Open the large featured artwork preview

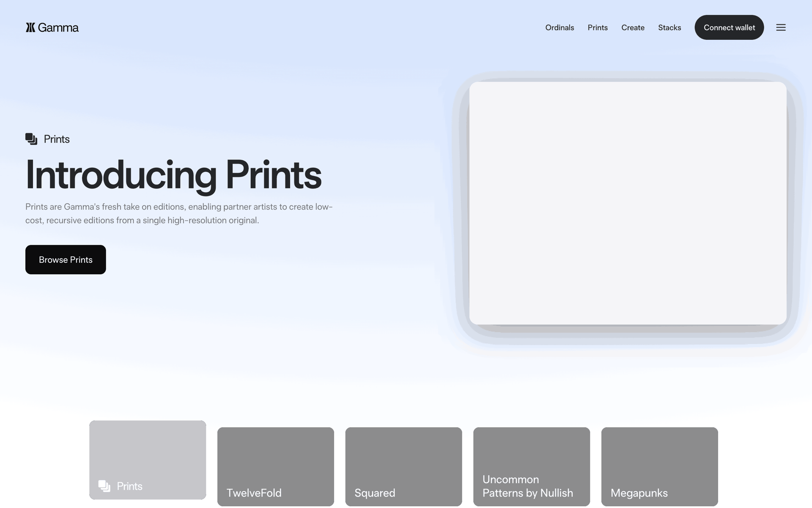[628, 203]
